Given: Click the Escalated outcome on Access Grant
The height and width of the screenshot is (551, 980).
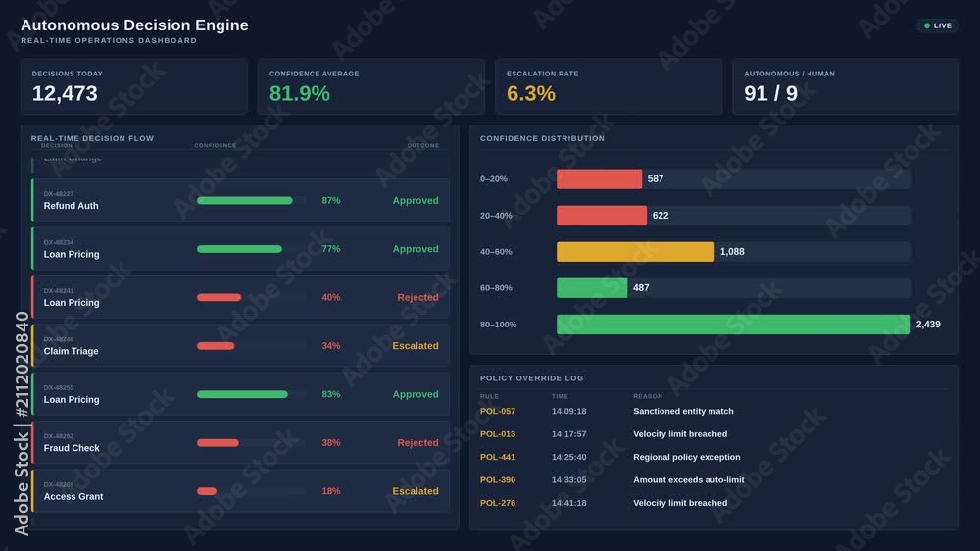Looking at the screenshot, I should (415, 491).
